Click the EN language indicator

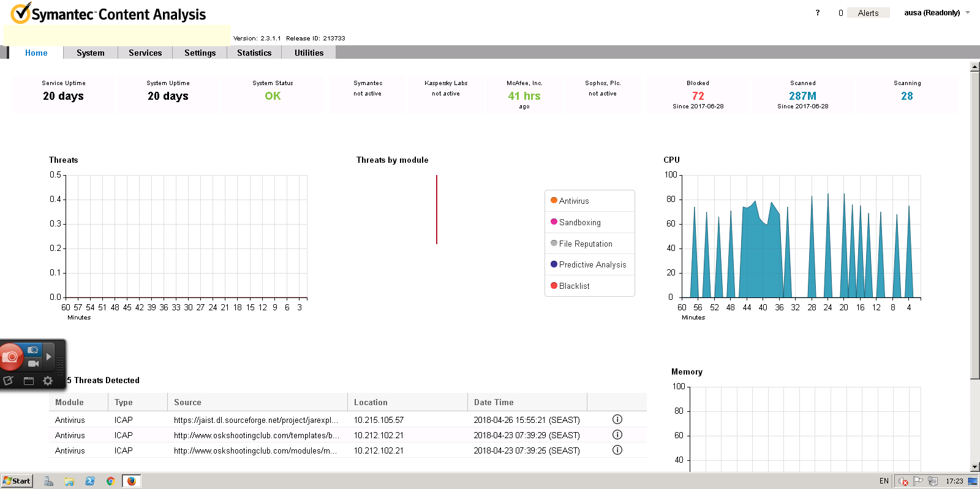tap(884, 481)
